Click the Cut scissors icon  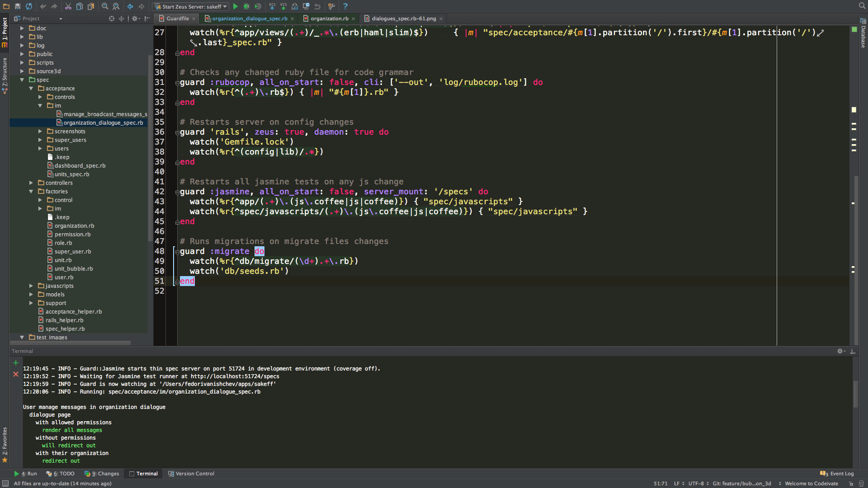(x=68, y=6)
